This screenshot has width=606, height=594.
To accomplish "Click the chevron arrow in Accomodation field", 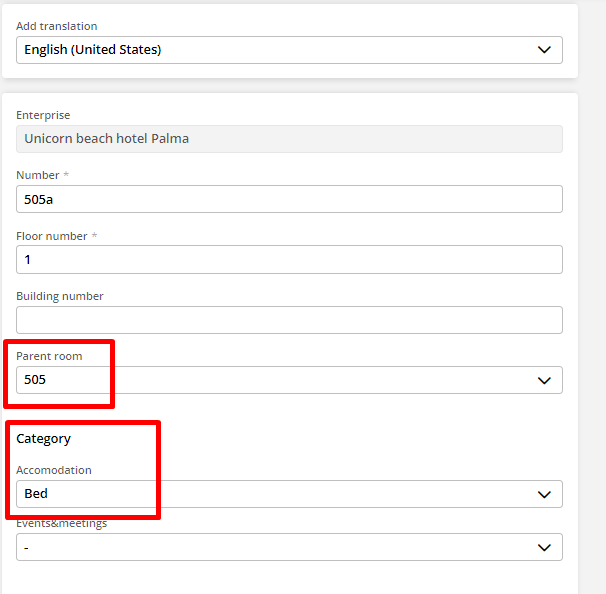I will (x=544, y=494).
